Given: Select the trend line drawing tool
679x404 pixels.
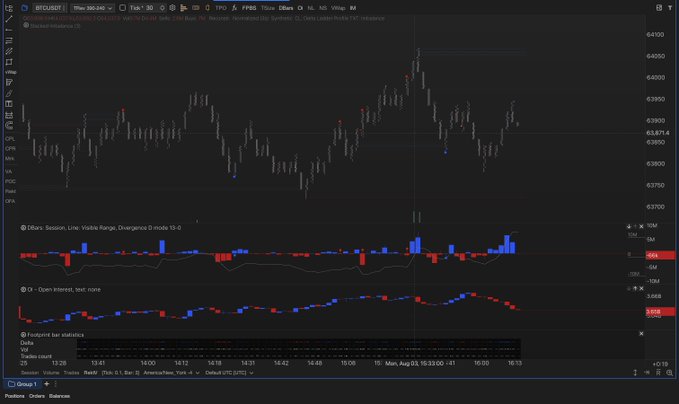Looking at the screenshot, I should click(9, 19).
